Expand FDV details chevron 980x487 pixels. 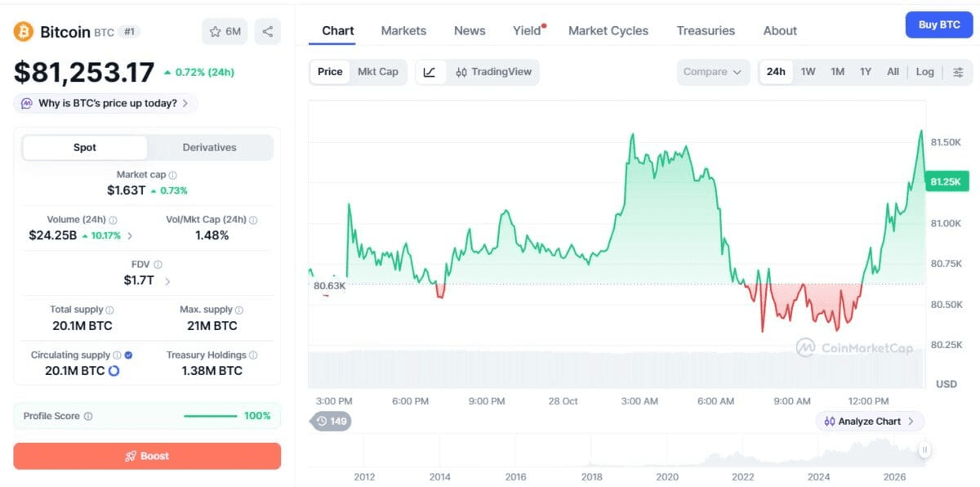pos(167,281)
